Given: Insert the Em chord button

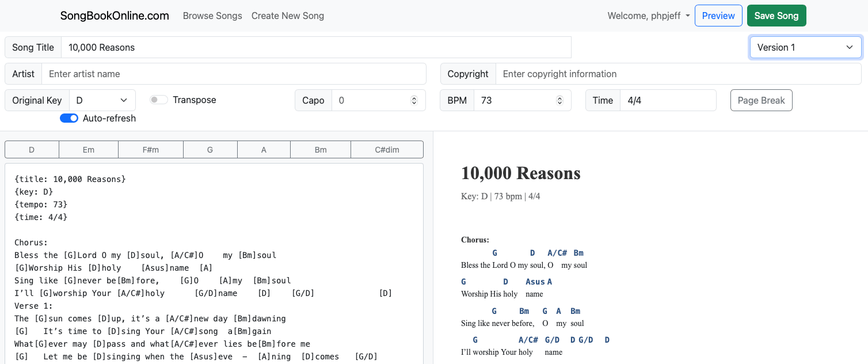Looking at the screenshot, I should (x=89, y=150).
